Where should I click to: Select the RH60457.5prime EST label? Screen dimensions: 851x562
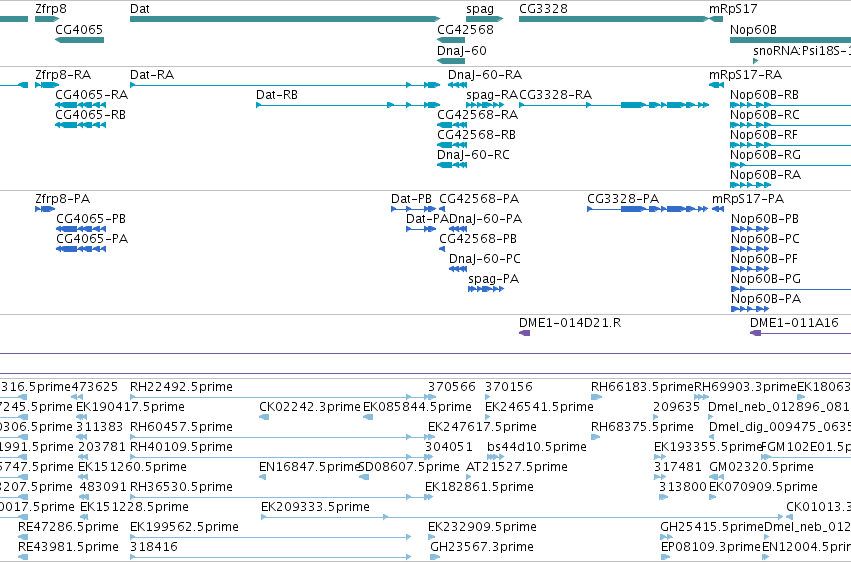point(181,427)
